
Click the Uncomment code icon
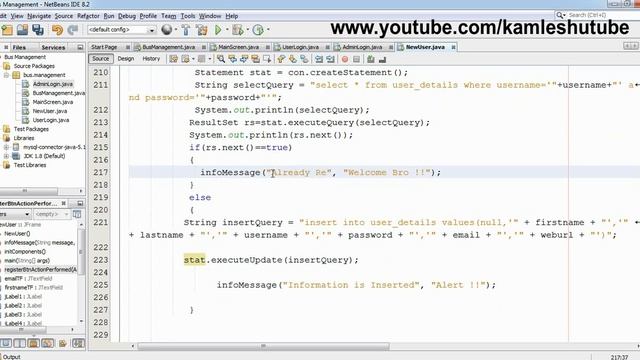click(382, 59)
